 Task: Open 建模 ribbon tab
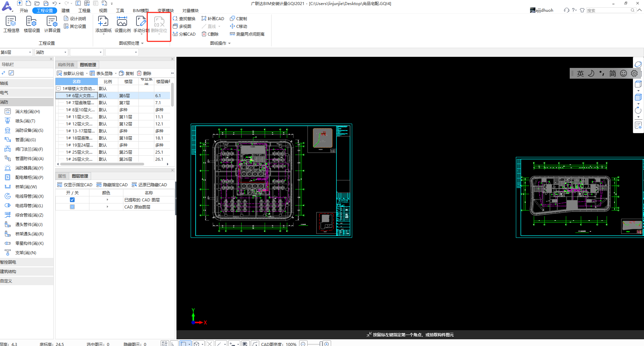click(x=66, y=10)
